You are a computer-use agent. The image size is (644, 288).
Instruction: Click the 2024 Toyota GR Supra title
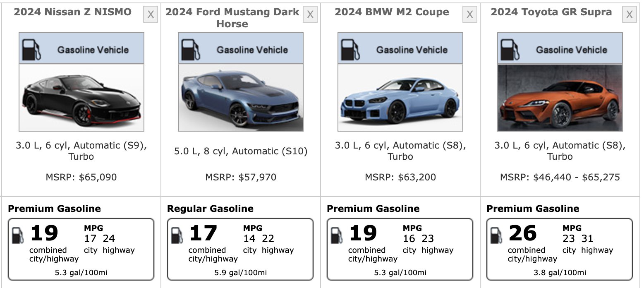pos(551,12)
